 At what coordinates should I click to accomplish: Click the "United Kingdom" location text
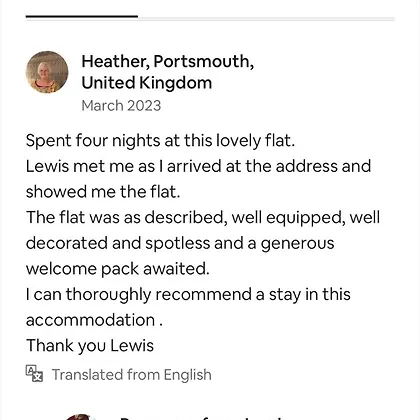pyautogui.click(x=147, y=83)
